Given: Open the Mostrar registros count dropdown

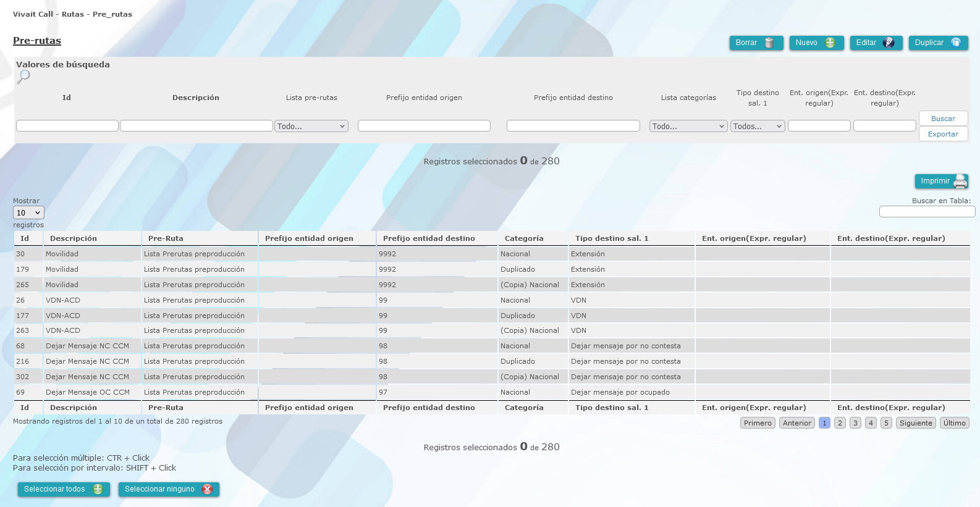Looking at the screenshot, I should click(28, 212).
